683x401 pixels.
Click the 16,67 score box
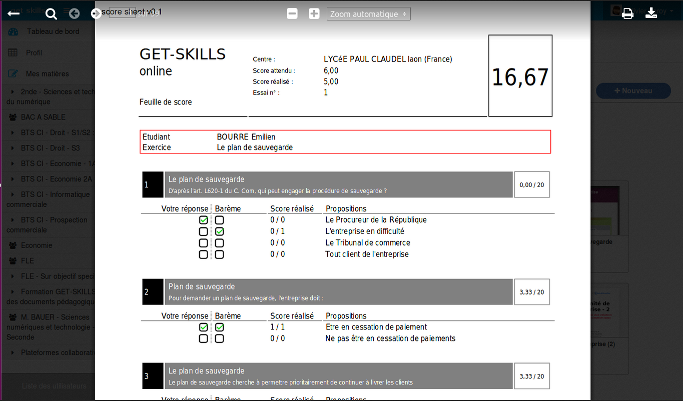520,77
